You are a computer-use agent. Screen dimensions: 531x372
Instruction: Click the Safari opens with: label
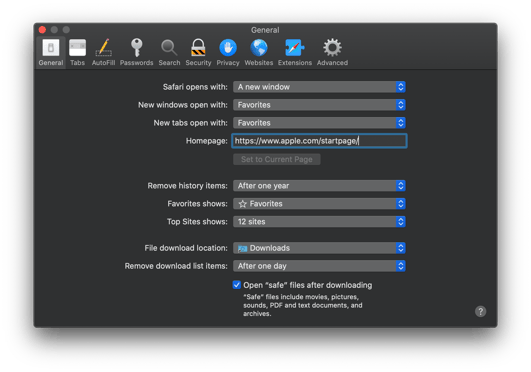pyautogui.click(x=195, y=87)
